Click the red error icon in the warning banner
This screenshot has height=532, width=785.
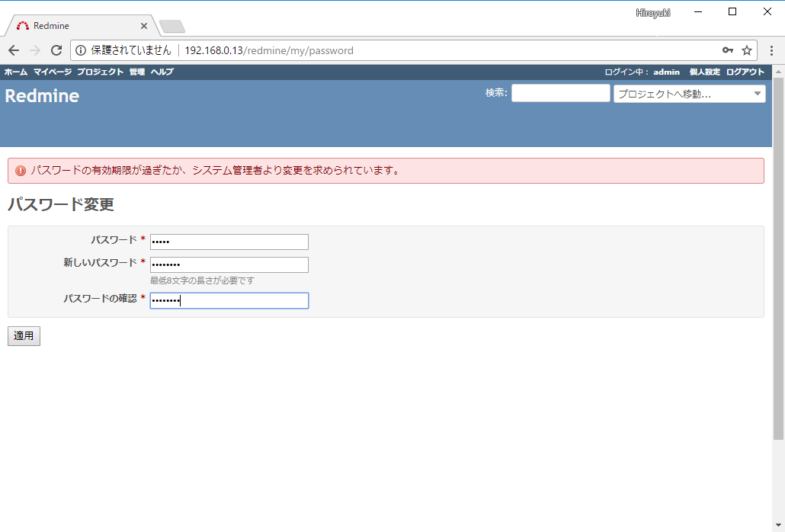(21, 171)
